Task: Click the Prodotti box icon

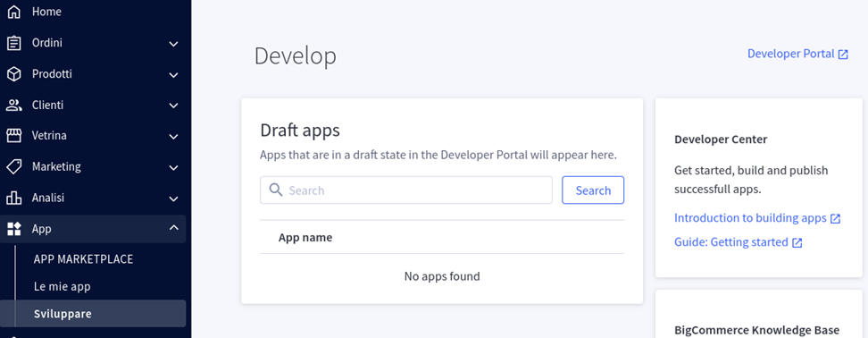Action: (13, 74)
